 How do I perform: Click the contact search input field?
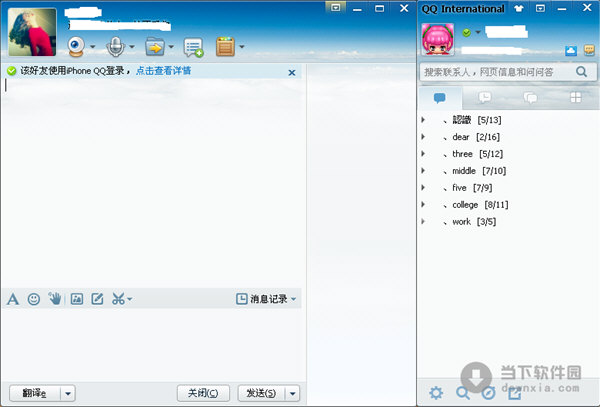495,72
